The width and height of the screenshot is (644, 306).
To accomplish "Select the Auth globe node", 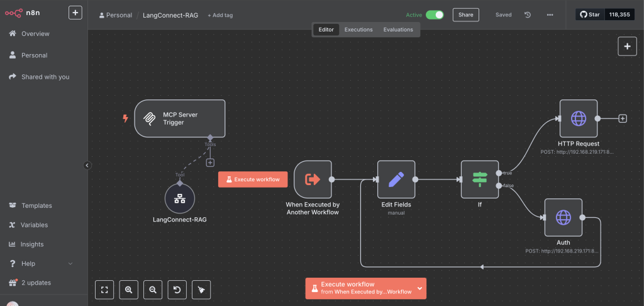I will pos(563,218).
